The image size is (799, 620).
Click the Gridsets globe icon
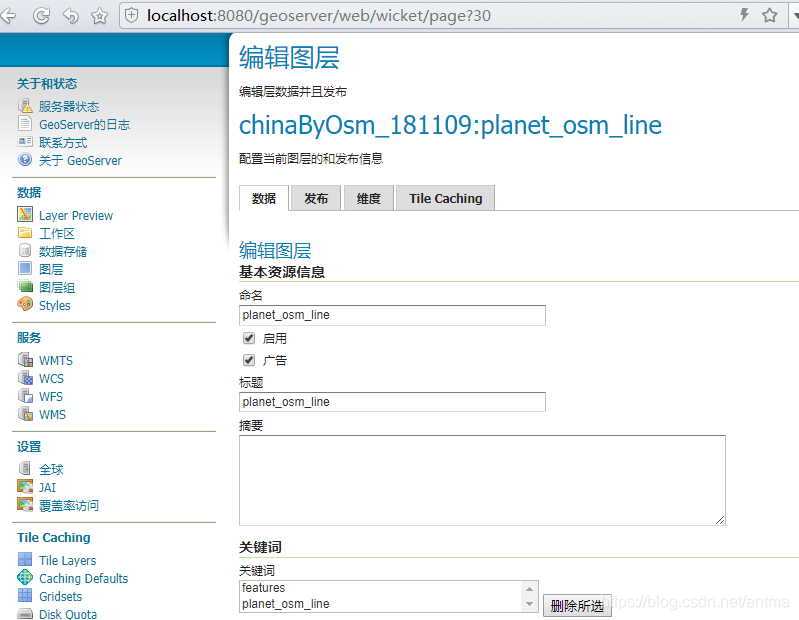tap(25, 596)
